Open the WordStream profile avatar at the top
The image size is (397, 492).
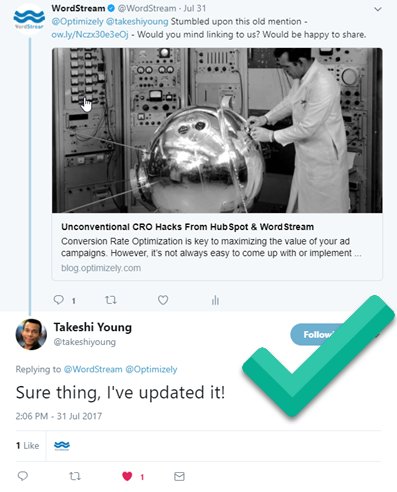pyautogui.click(x=29, y=19)
